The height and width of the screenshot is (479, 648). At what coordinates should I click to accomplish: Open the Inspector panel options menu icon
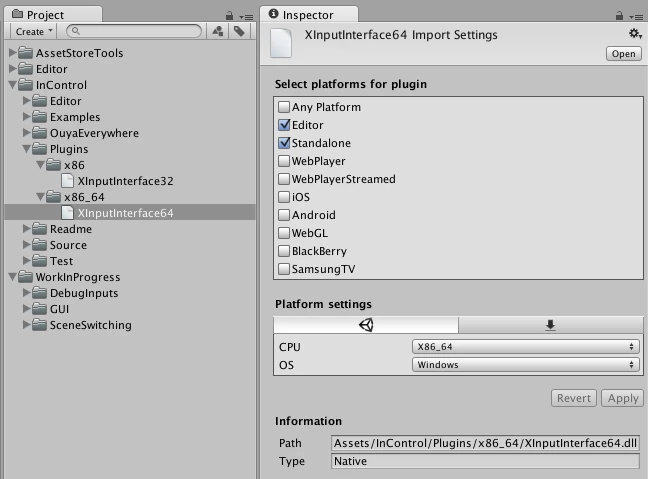point(636,17)
